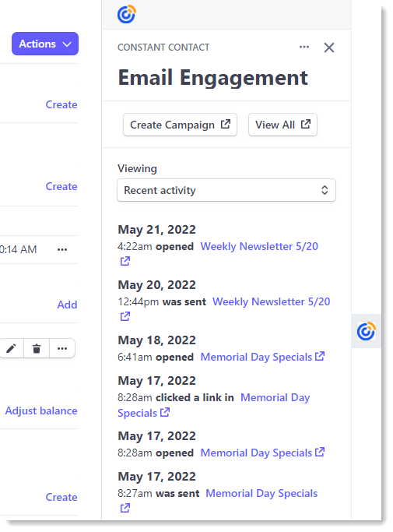Image resolution: width=393 pixels, height=532 pixels.
Task: Open Weekly Newsletter 5/20 link opened at 4:22am
Action: click(x=259, y=246)
